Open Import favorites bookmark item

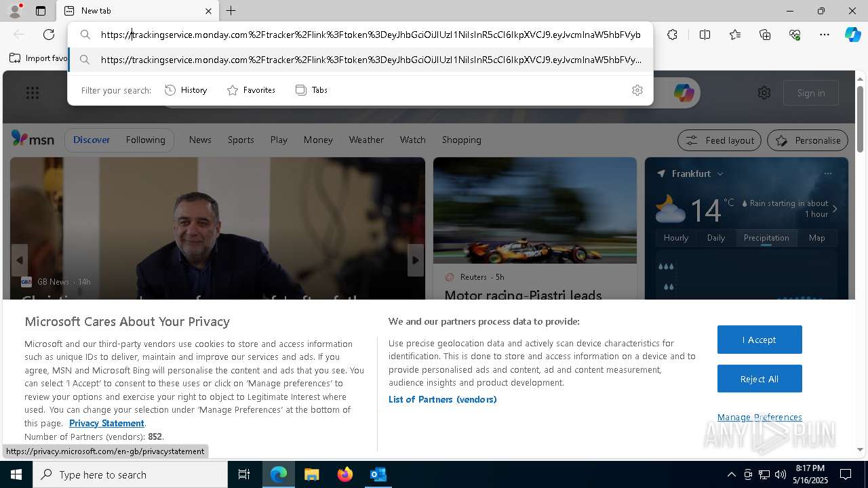pos(39,58)
